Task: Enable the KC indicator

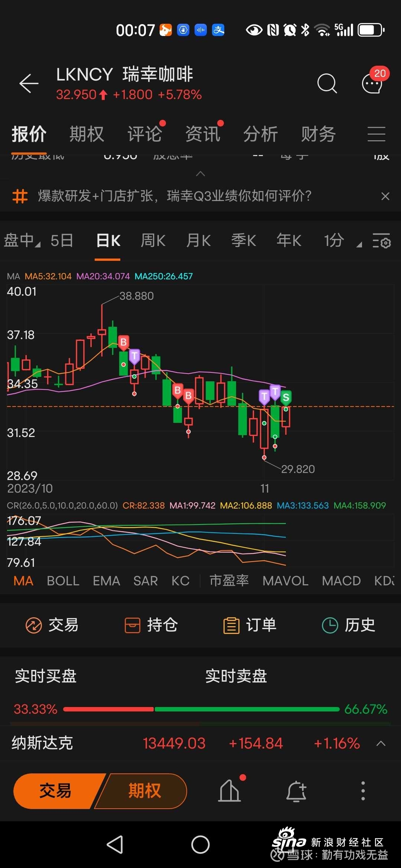Action: [x=180, y=581]
